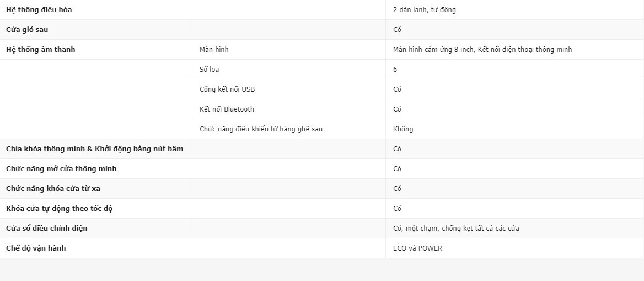Click the "Không" value cell
Screen dimensions: 644x281
[x=403, y=129]
